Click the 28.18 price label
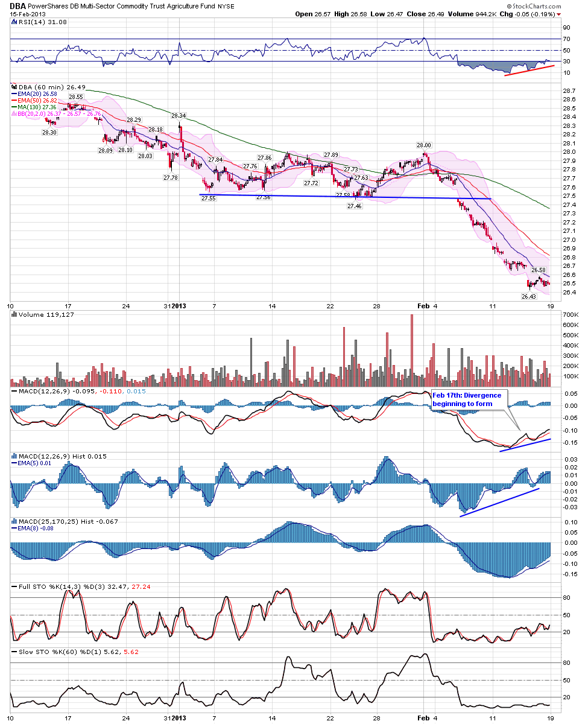The width and height of the screenshot is (588, 724). (x=156, y=129)
